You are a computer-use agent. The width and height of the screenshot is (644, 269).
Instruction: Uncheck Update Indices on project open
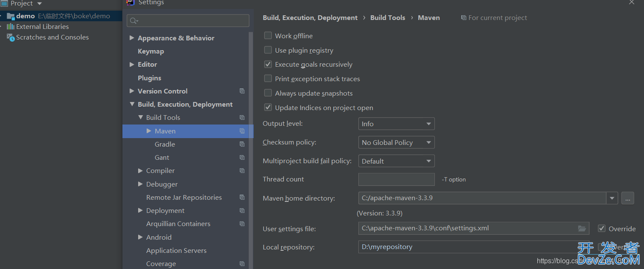click(268, 108)
